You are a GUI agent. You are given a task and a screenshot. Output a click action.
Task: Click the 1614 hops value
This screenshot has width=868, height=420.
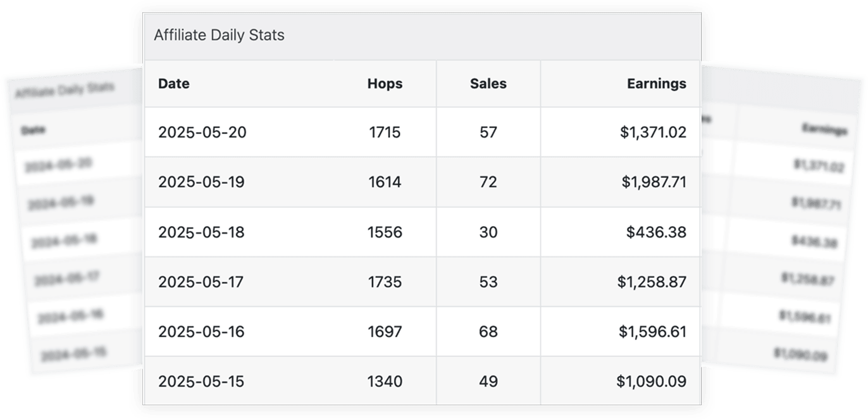pyautogui.click(x=384, y=182)
